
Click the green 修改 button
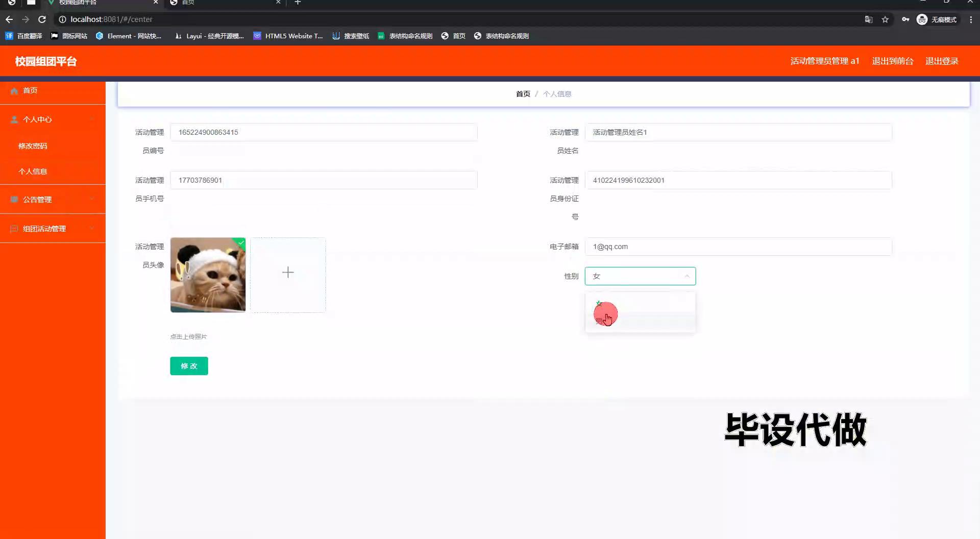tap(189, 366)
